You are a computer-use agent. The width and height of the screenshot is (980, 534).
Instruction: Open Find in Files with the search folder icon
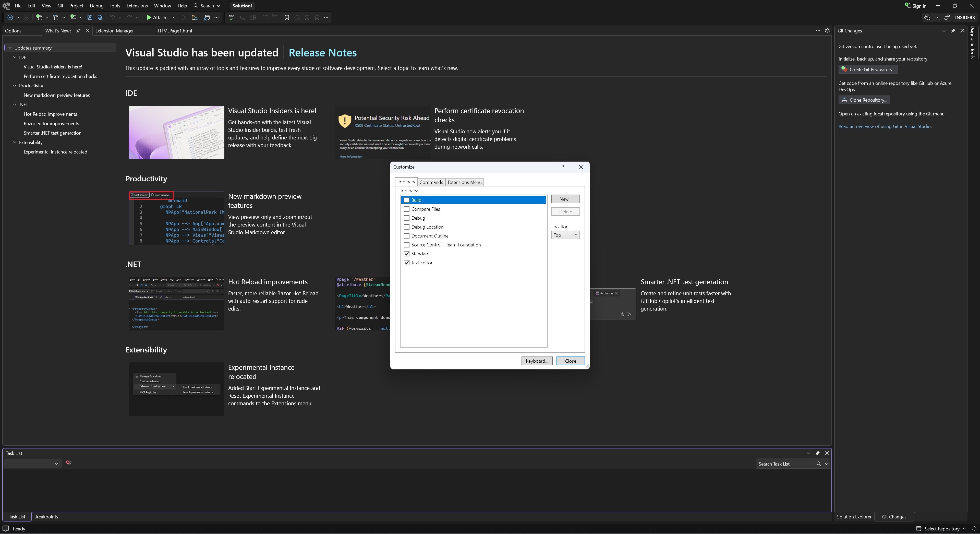coord(195,18)
